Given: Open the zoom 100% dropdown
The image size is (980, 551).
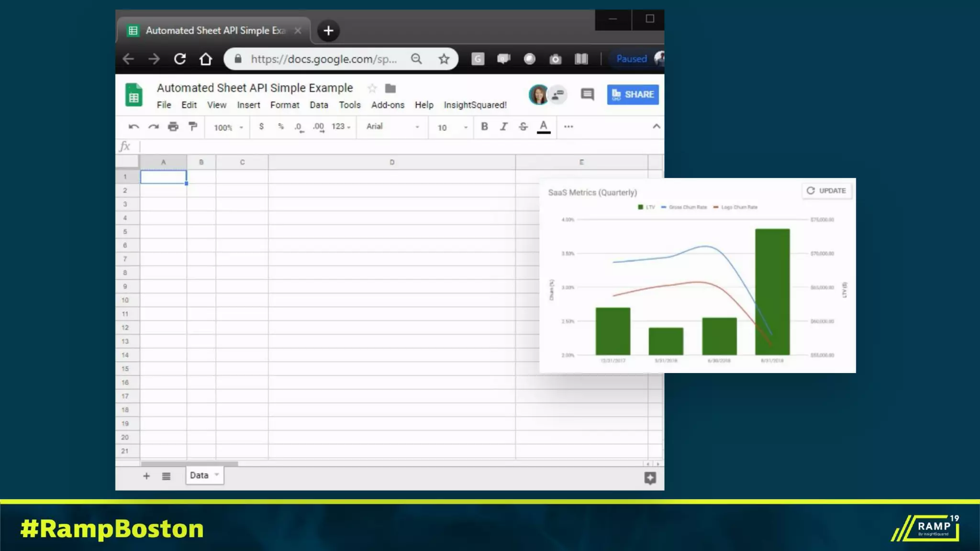Looking at the screenshot, I should 228,128.
